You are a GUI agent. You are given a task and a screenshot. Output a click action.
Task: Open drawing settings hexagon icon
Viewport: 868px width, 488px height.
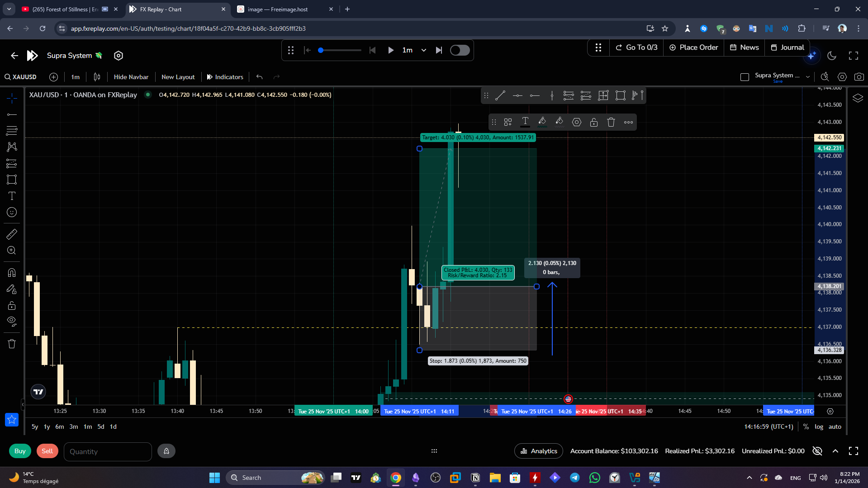click(x=577, y=122)
